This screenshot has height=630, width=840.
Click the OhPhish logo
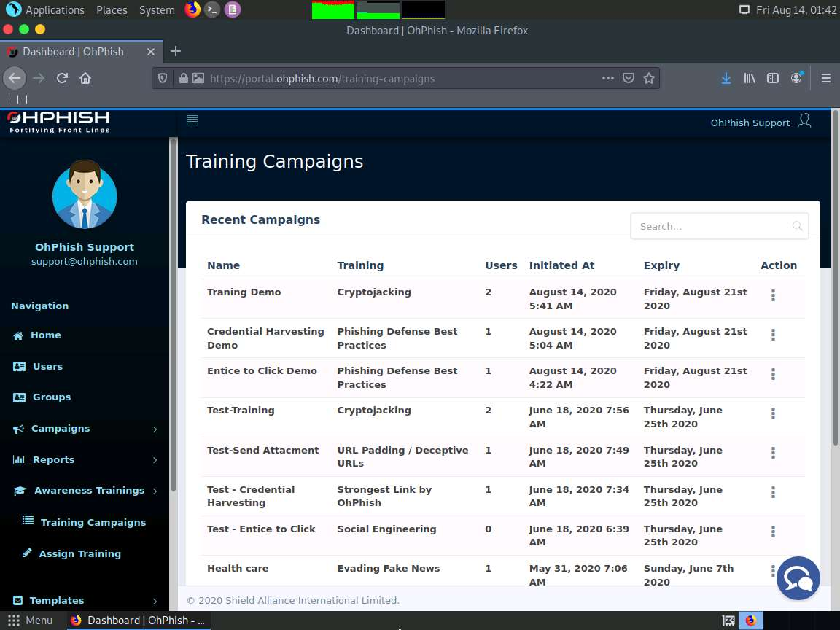point(59,122)
